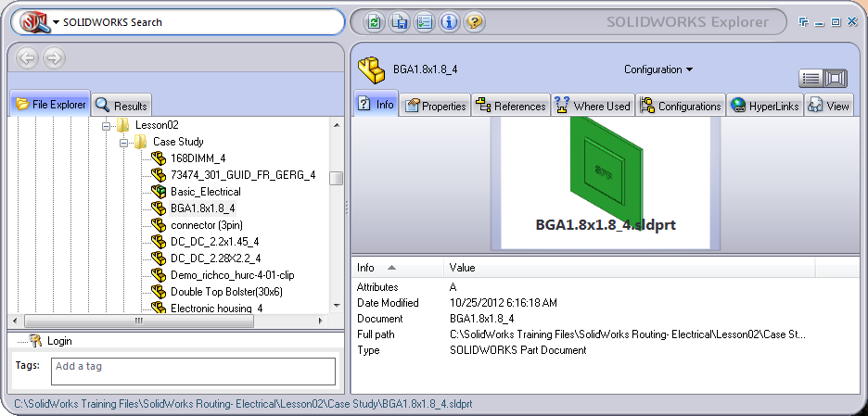Click the tree's scroll down arrow
The width and height of the screenshot is (868, 416).
point(337,306)
